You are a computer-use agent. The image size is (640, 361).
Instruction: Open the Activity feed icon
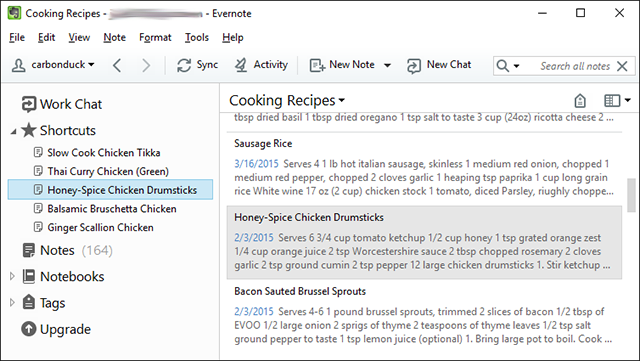click(241, 65)
